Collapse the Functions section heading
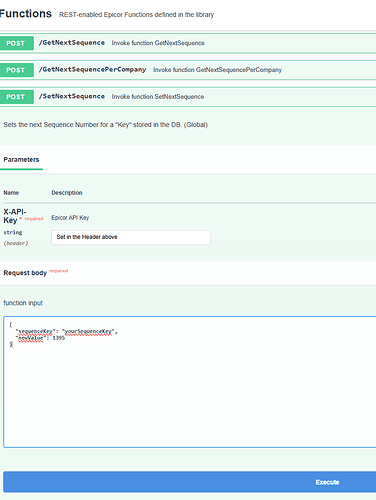This screenshot has width=376, height=500. 26,14
